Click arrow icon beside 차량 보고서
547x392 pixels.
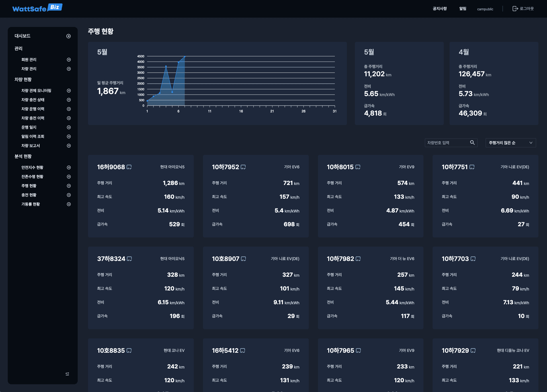point(69,146)
